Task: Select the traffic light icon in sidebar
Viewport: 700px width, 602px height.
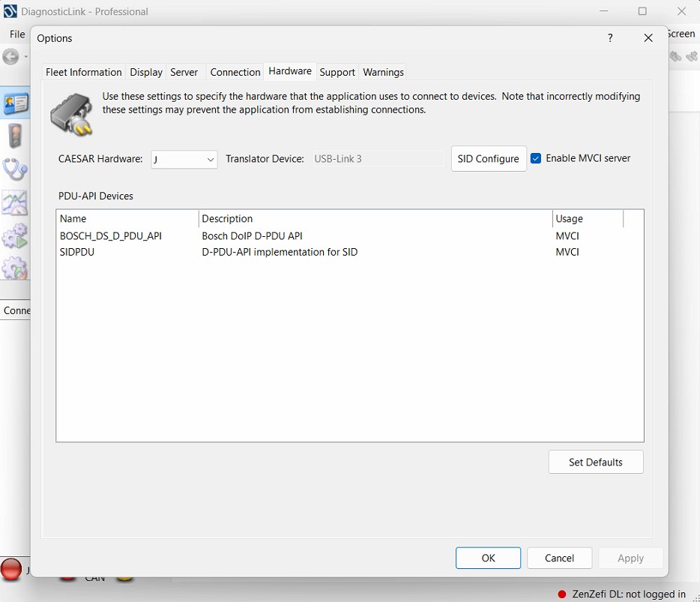Action: pos(15,136)
